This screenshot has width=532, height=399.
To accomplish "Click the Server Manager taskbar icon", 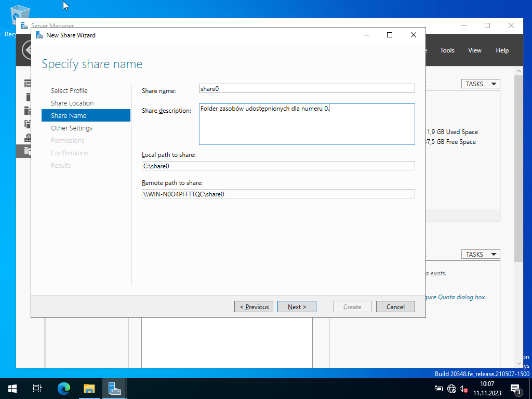I will point(114,389).
